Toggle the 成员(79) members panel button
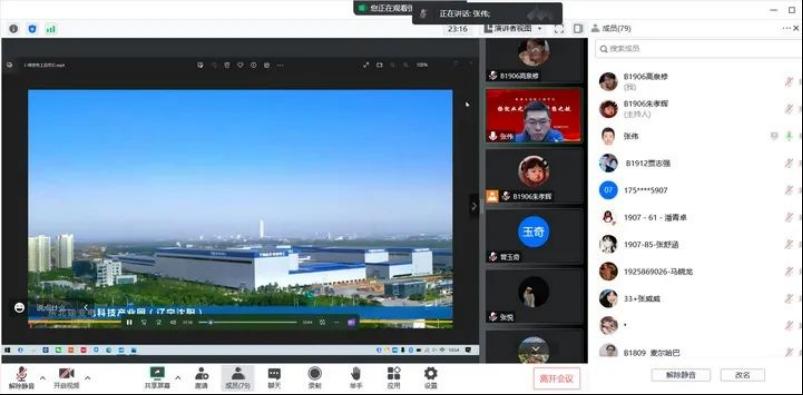Viewport: 803px width, 395px height. click(238, 378)
